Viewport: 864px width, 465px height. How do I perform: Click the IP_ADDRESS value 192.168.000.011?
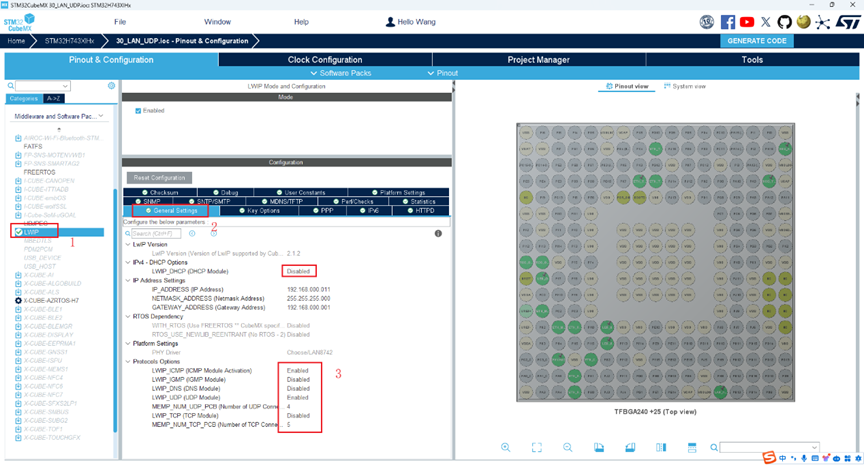(x=309, y=289)
